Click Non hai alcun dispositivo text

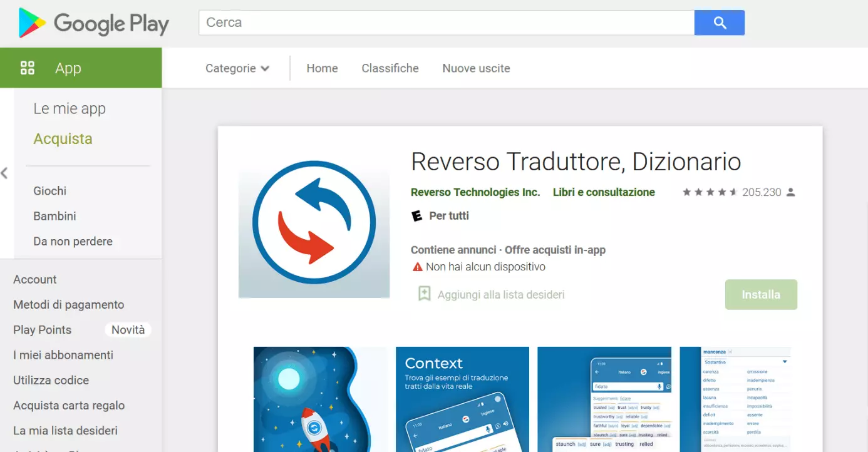point(485,267)
